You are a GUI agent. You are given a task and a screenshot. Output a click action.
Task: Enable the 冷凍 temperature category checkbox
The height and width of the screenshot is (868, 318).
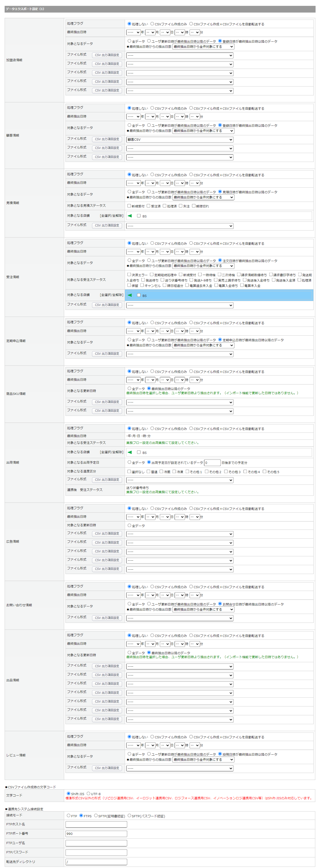pyautogui.click(x=174, y=471)
